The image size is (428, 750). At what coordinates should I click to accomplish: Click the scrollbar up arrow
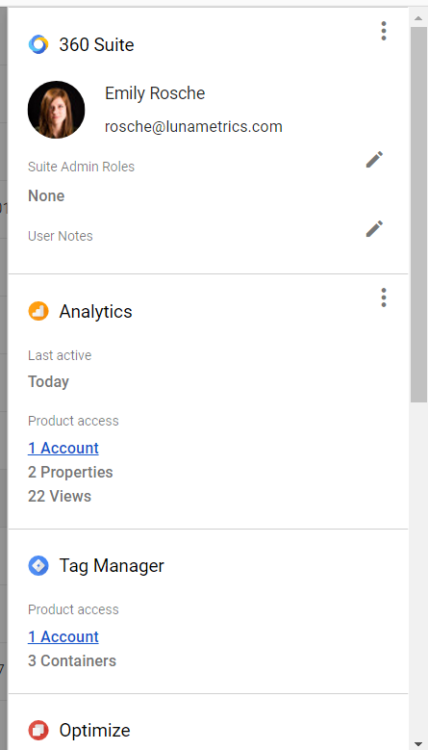(418, 18)
